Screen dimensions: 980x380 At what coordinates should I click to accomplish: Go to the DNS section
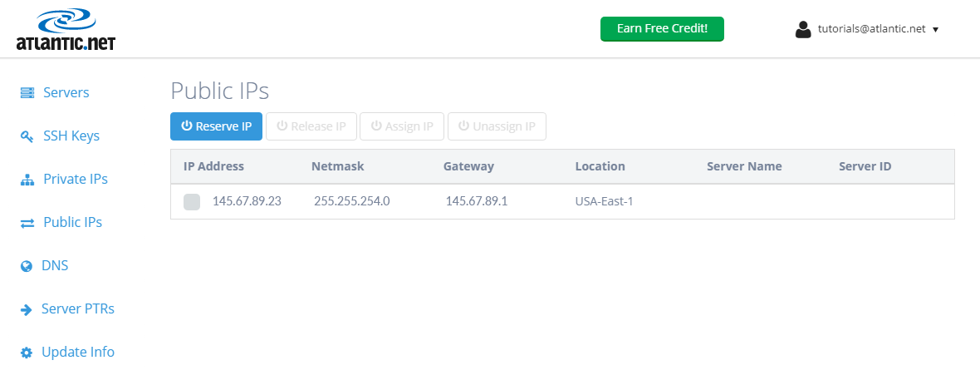[55, 265]
